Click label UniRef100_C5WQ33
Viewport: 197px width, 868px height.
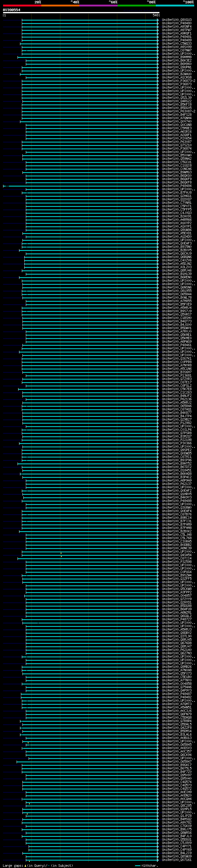[x=177, y=43]
